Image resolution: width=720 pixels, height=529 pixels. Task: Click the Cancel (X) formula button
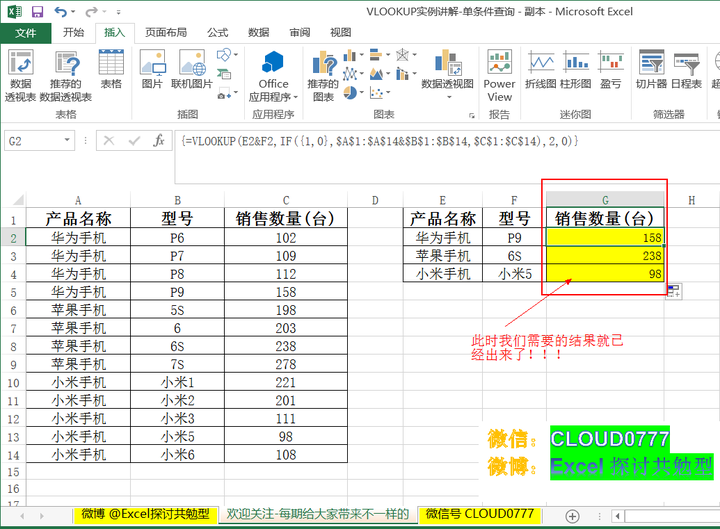pos(109,141)
